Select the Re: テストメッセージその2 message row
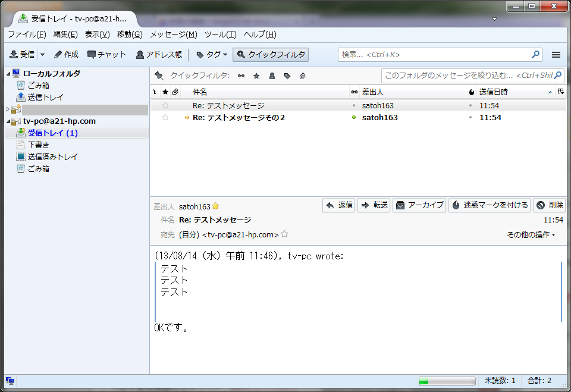Image resolution: width=571 pixels, height=392 pixels. pos(358,118)
